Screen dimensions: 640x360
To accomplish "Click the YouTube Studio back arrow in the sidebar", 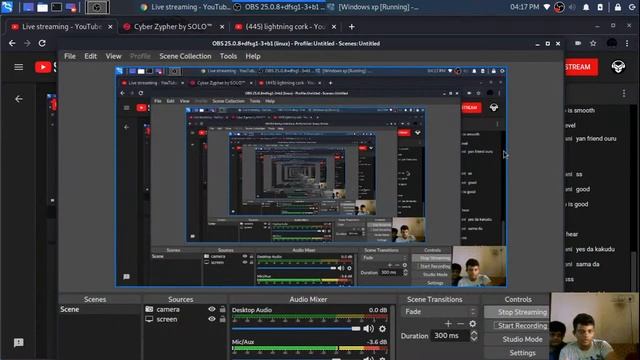I will [18, 99].
